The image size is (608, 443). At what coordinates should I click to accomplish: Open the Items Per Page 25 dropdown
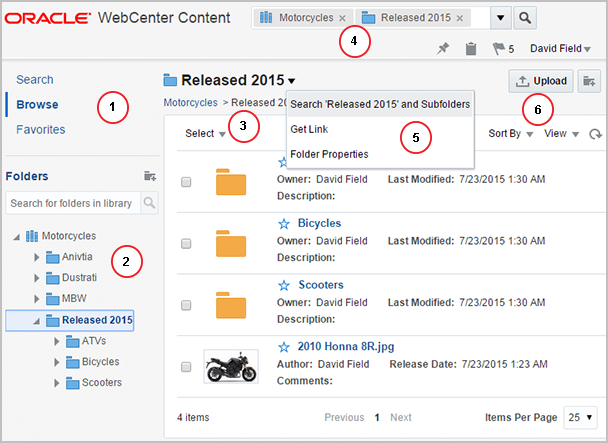tap(580, 417)
